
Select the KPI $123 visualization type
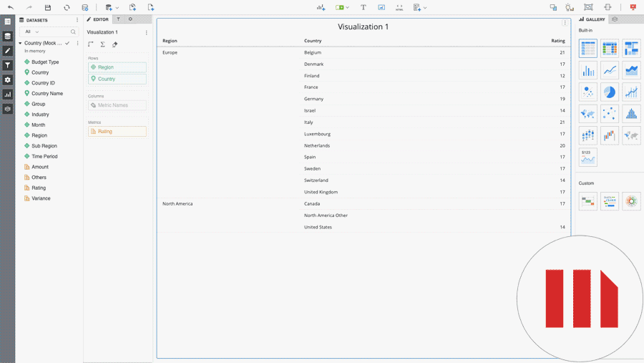(587, 157)
